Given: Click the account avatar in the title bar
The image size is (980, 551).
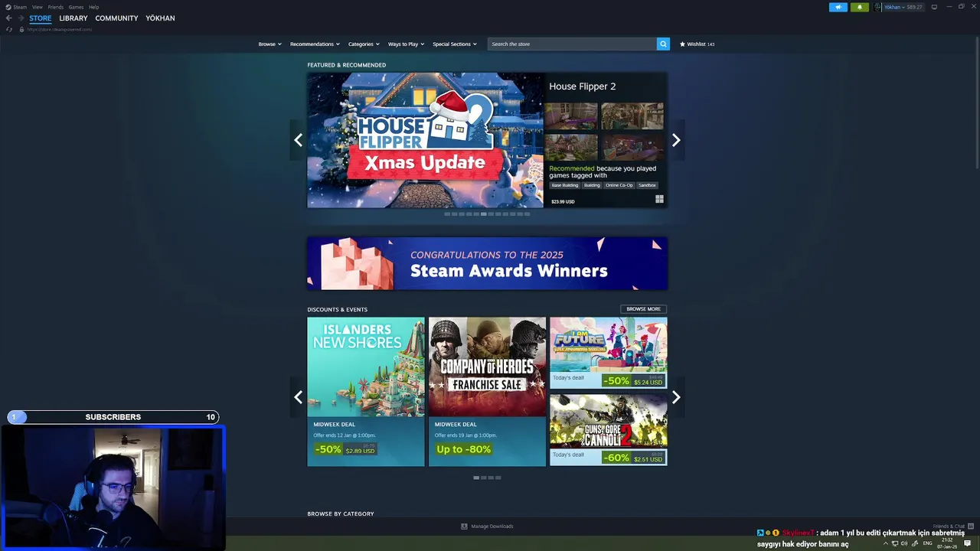Looking at the screenshot, I should click(x=878, y=7).
